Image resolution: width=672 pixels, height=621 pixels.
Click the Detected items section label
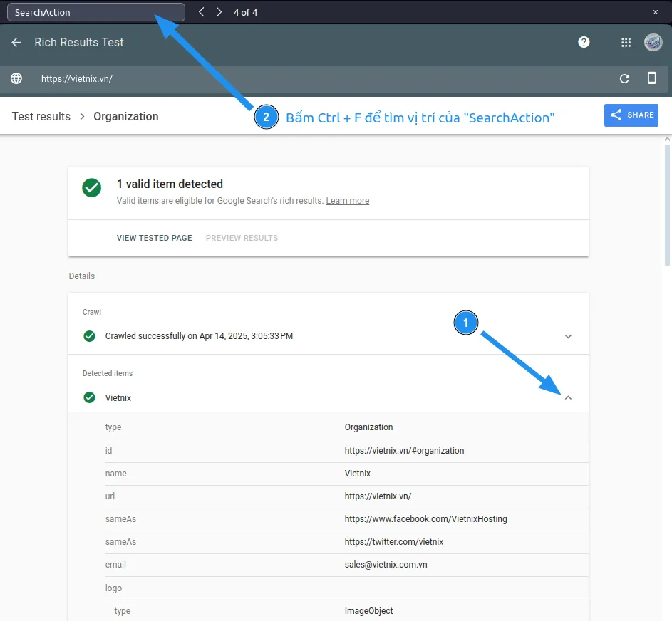point(108,373)
